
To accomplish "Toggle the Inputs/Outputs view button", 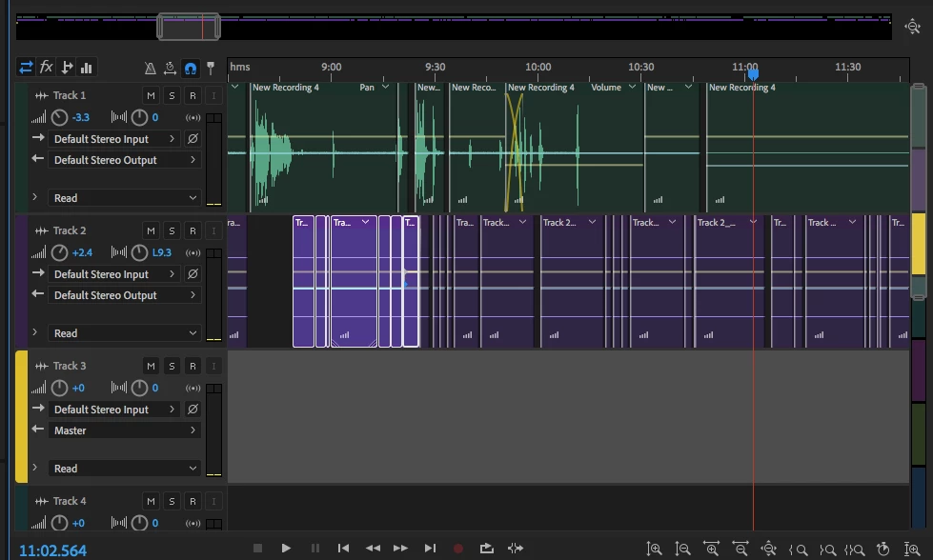I will coord(26,68).
